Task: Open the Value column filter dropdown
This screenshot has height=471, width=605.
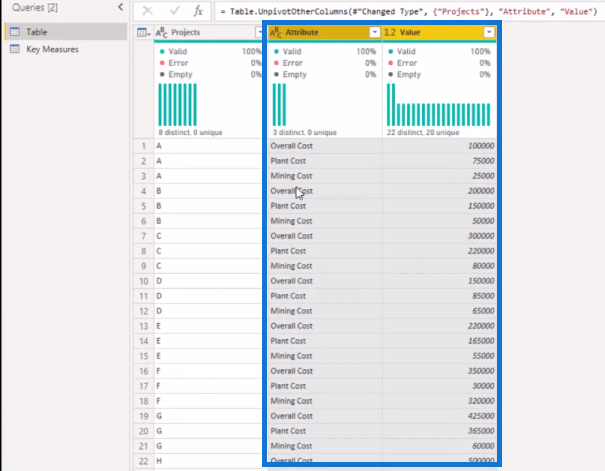Action: tap(488, 32)
